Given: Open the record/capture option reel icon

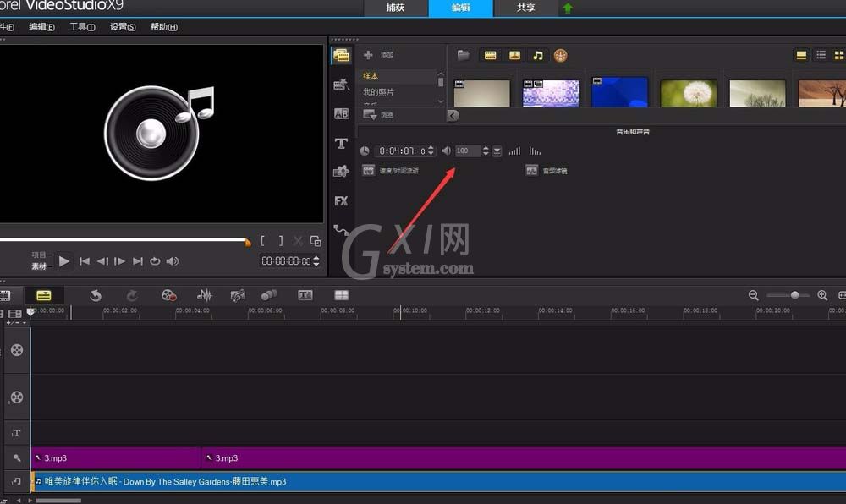Looking at the screenshot, I should tap(169, 295).
